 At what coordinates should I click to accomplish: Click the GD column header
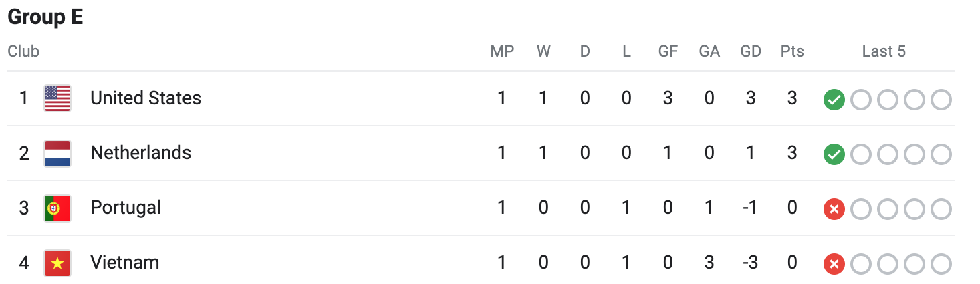coord(751,51)
